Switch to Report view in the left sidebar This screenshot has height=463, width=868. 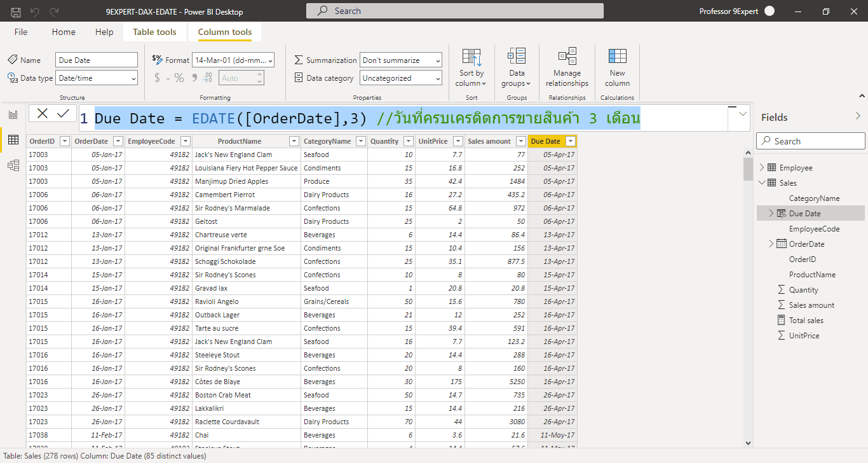click(x=13, y=114)
